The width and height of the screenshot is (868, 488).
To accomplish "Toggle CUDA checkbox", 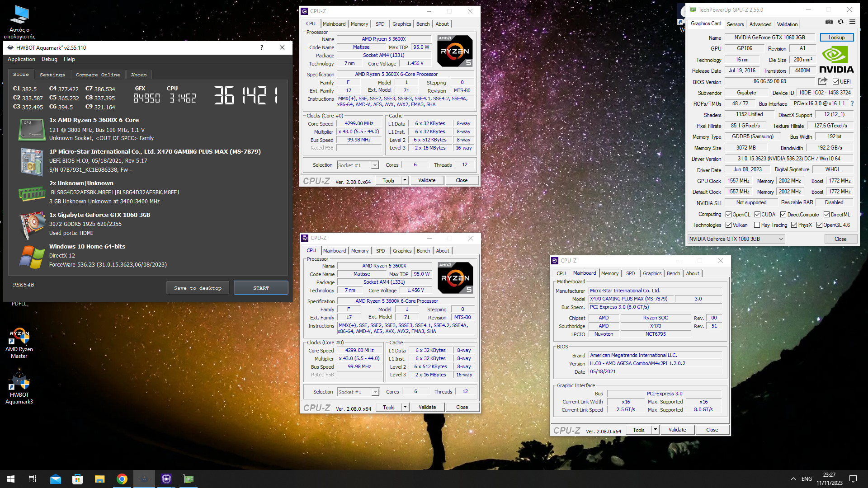I will tap(757, 215).
